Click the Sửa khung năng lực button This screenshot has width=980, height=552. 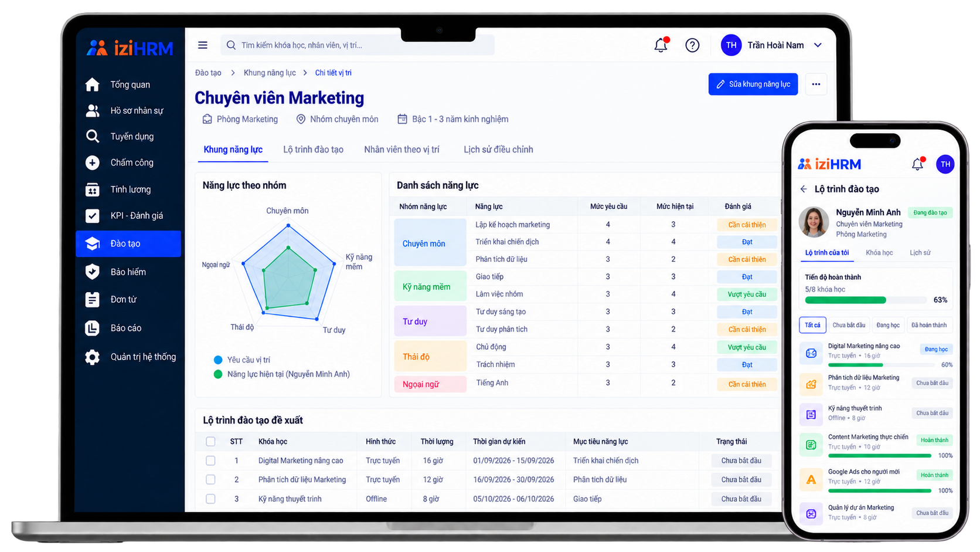pyautogui.click(x=753, y=84)
